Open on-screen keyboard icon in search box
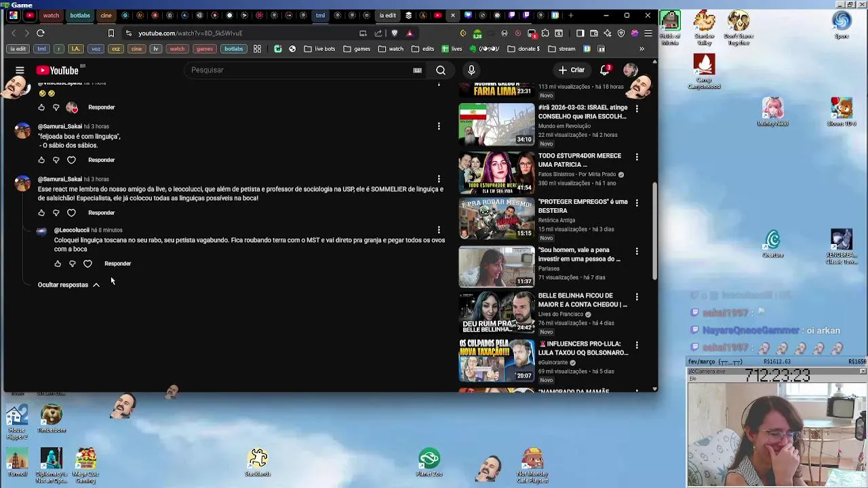Viewport: 868px width, 488px height. click(418, 70)
